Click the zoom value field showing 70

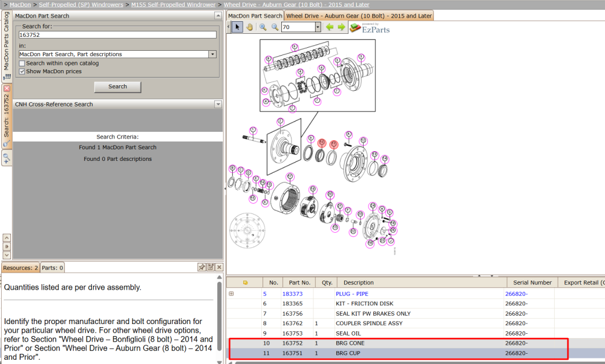point(298,27)
